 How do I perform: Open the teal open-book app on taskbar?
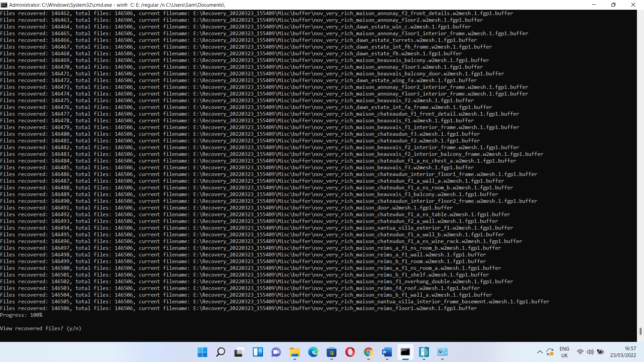(424, 352)
